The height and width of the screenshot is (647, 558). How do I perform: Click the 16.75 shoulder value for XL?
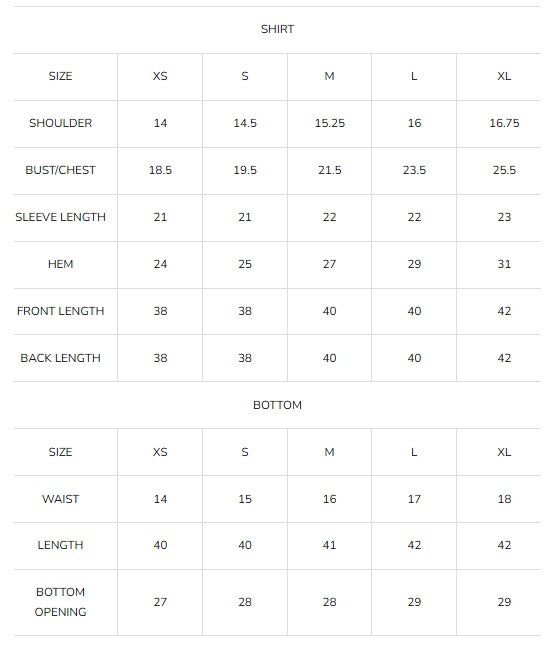click(504, 123)
